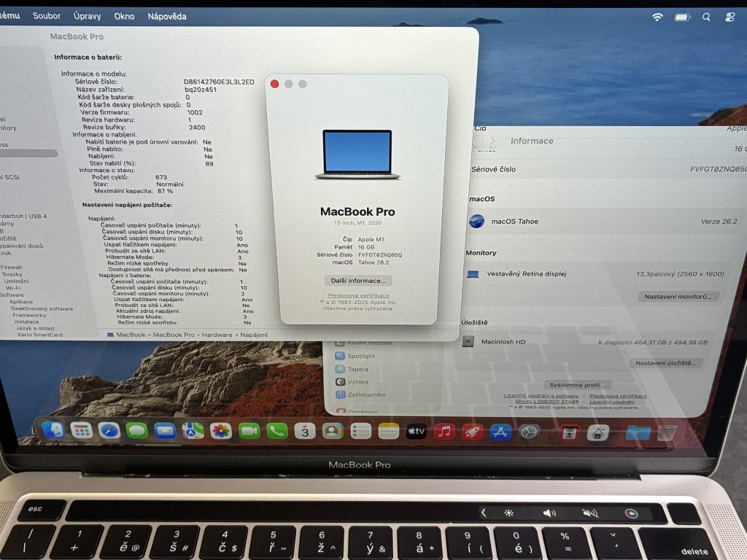Open Reminders from the Dock
747x560 pixels.
coord(360,432)
